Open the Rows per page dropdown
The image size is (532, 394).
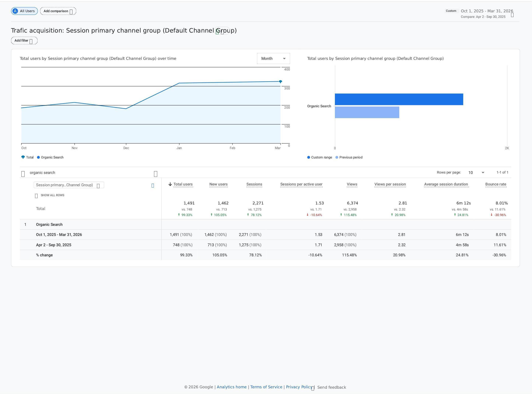pos(476,172)
